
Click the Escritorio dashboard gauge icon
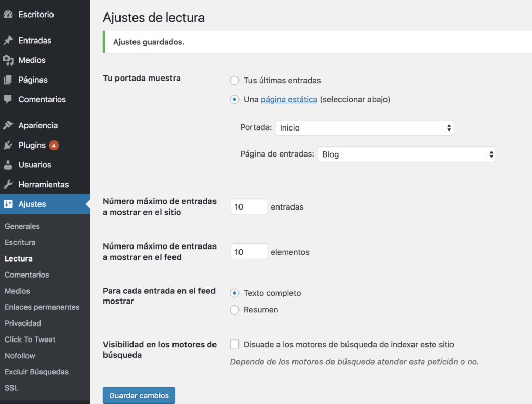8,14
